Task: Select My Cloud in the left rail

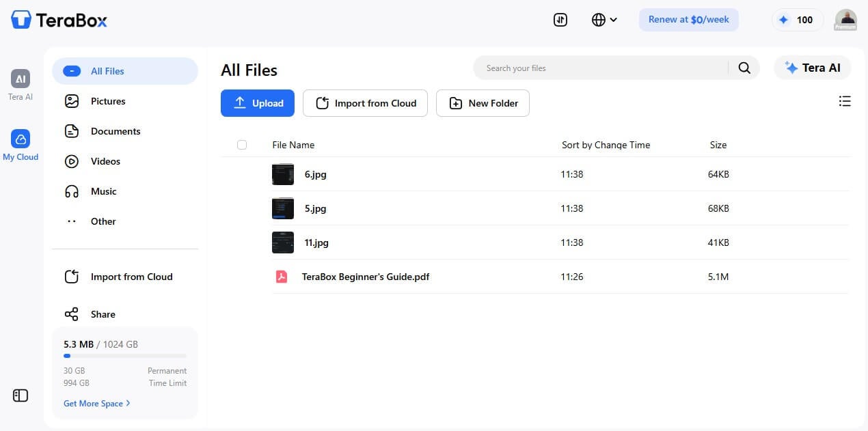Action: click(x=21, y=145)
